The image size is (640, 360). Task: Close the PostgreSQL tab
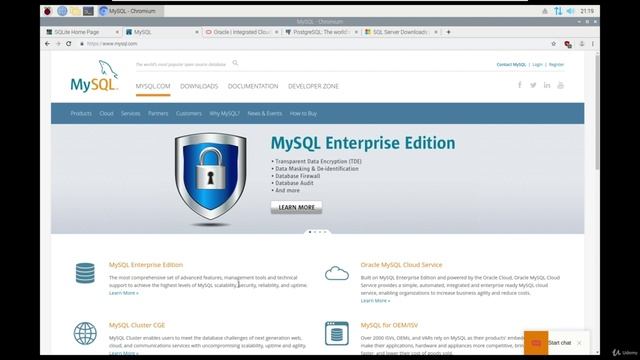coord(356,32)
